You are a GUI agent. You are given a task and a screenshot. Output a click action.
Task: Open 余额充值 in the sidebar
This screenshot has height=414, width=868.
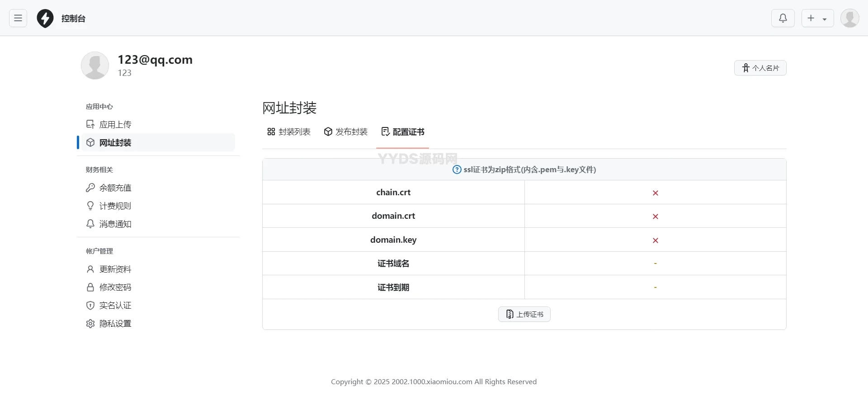coord(115,187)
